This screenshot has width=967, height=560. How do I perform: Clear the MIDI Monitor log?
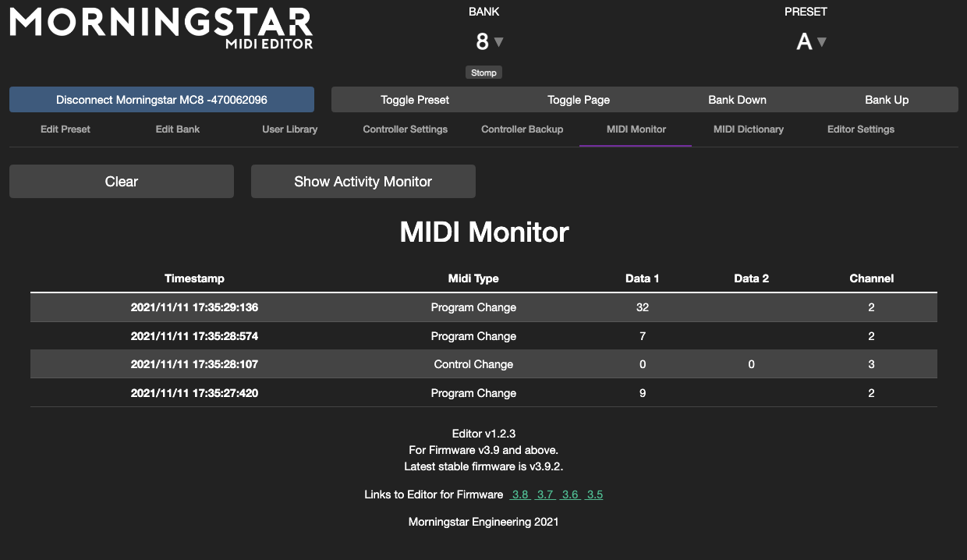click(121, 181)
